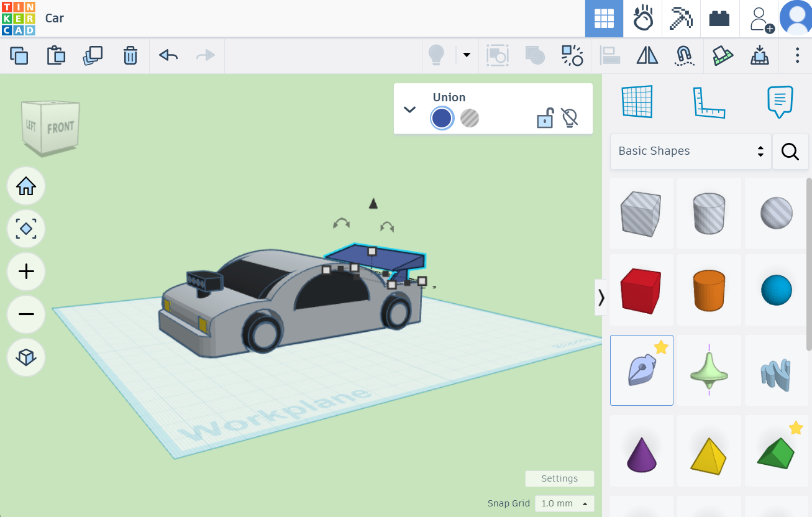
Task: Delete the selected shape with trash icon
Action: pos(130,55)
